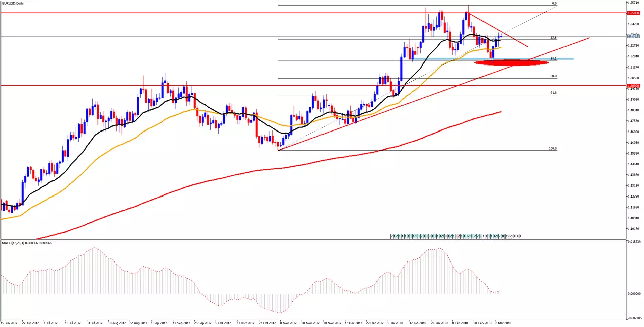Open the 15:20 economic event marker

point(509,236)
